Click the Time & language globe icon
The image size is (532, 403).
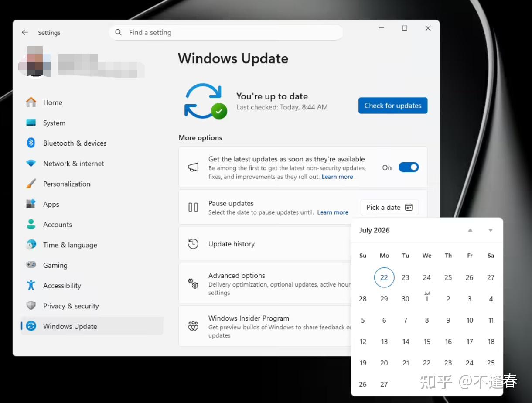coord(31,245)
